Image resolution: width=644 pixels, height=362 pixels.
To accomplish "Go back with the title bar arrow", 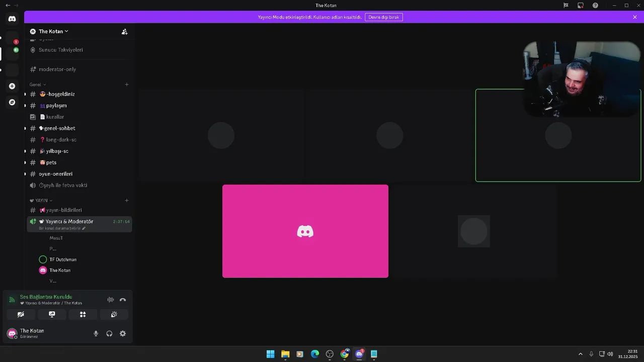I will tap(8, 5).
